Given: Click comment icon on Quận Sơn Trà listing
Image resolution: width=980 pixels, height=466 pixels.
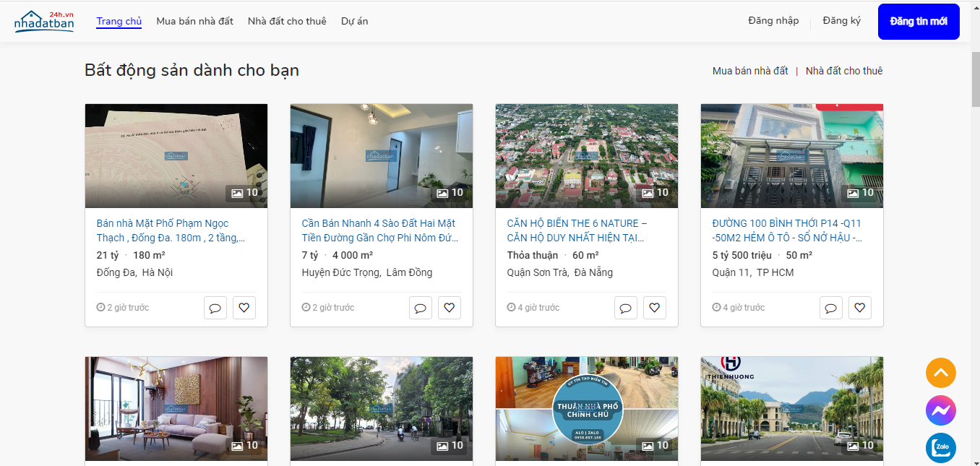Looking at the screenshot, I should point(625,308).
